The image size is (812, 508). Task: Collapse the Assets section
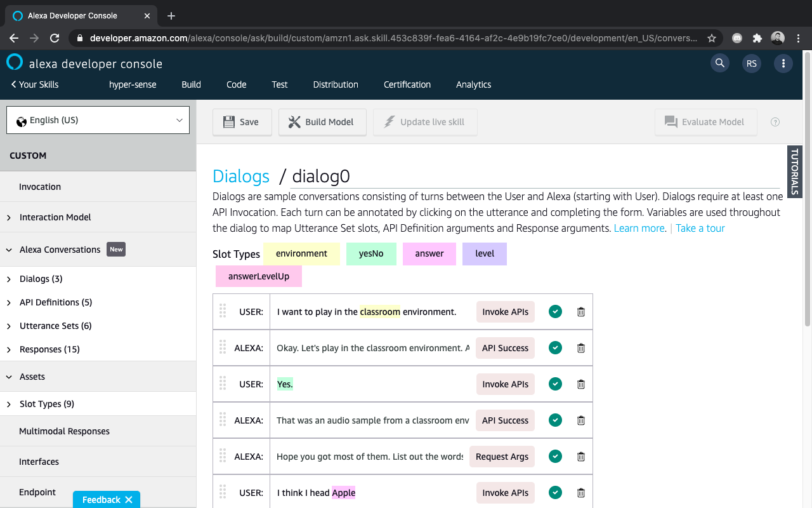(x=9, y=377)
